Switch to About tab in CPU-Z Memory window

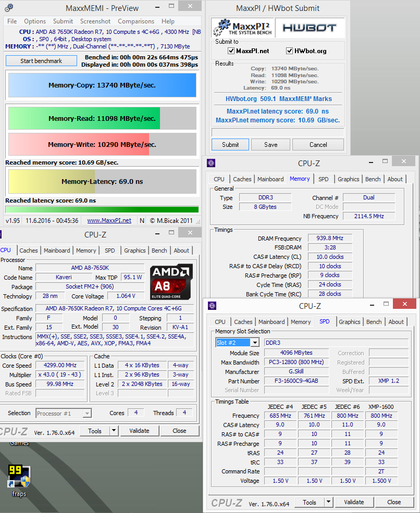[395, 179]
